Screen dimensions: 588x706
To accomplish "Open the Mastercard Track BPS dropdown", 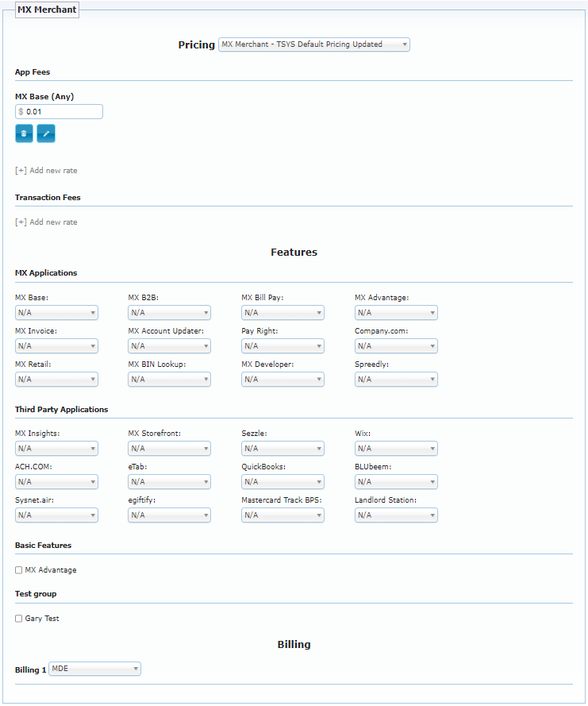I will point(283,515).
